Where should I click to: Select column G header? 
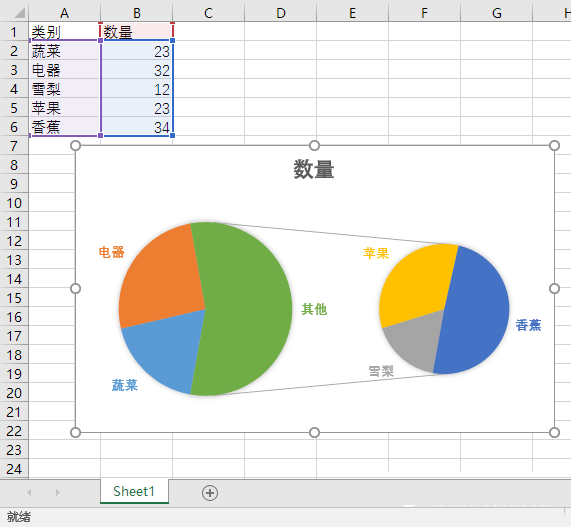tap(496, 13)
